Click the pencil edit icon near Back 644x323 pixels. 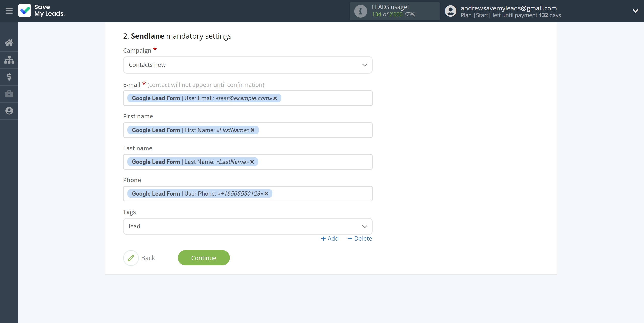click(131, 258)
